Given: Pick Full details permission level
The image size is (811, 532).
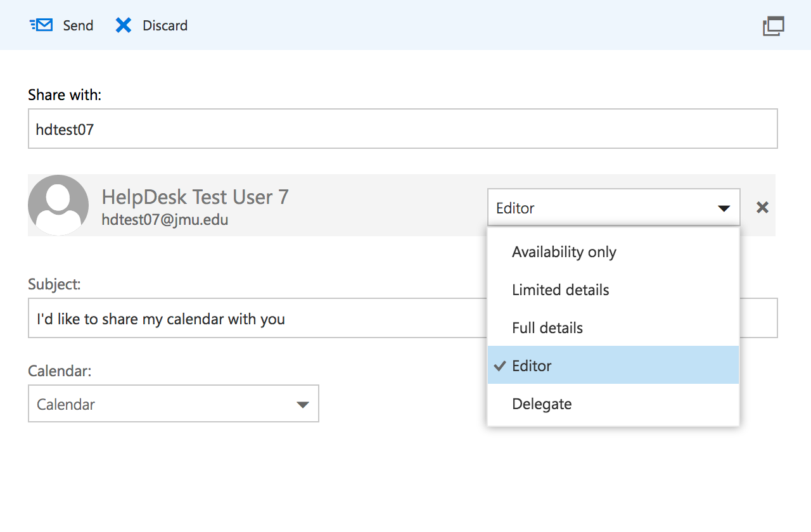Looking at the screenshot, I should (x=547, y=328).
